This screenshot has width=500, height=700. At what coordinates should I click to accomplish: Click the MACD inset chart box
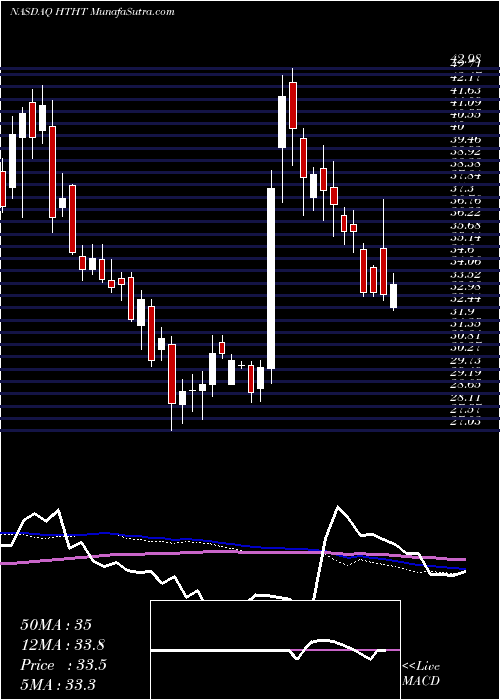coord(275,650)
